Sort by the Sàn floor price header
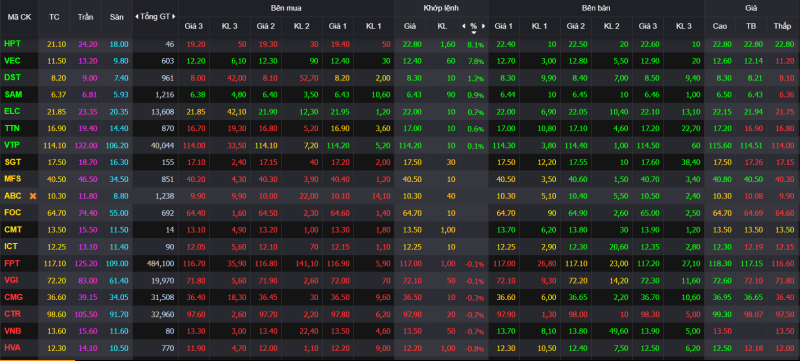The width and height of the screenshot is (800, 361). point(117,17)
